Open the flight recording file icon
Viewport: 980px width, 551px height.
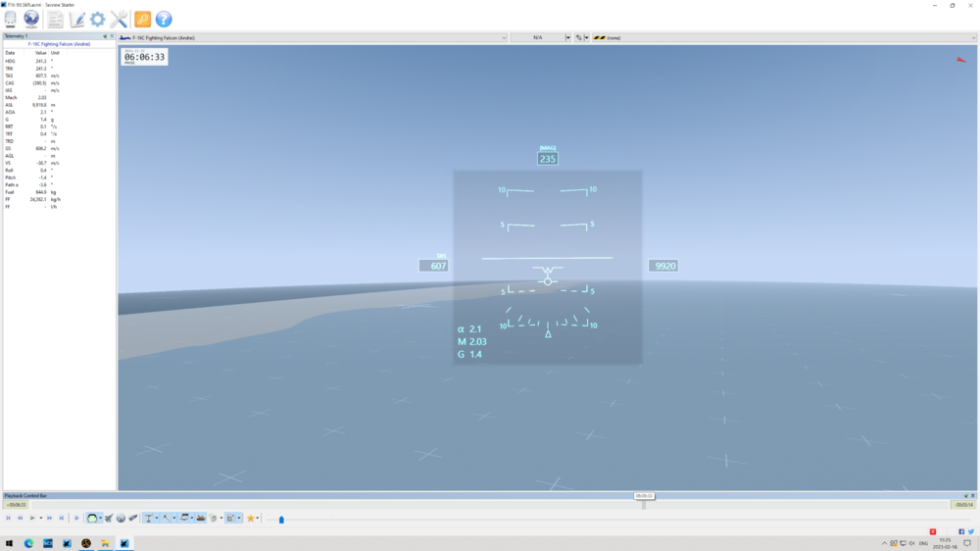(x=10, y=20)
